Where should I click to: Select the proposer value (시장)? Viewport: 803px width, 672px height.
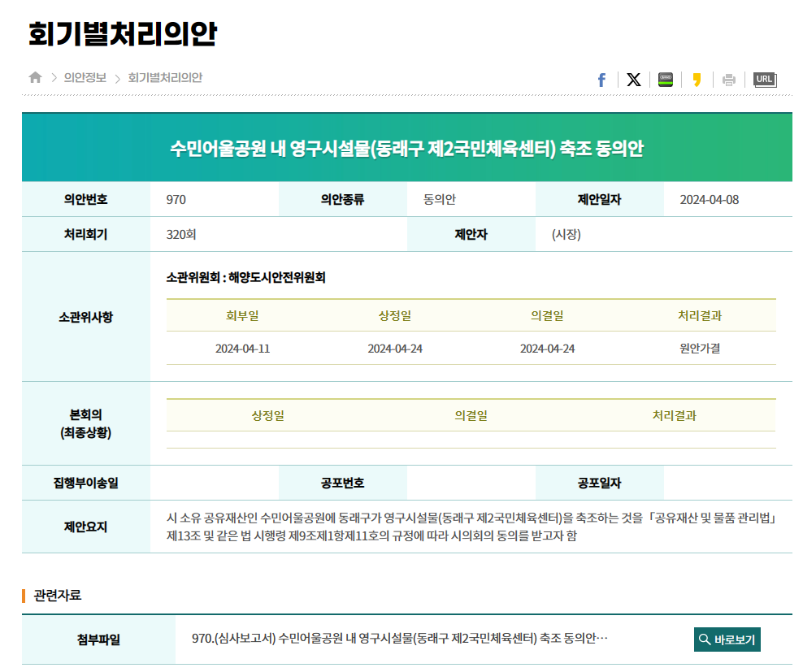pyautogui.click(x=566, y=235)
